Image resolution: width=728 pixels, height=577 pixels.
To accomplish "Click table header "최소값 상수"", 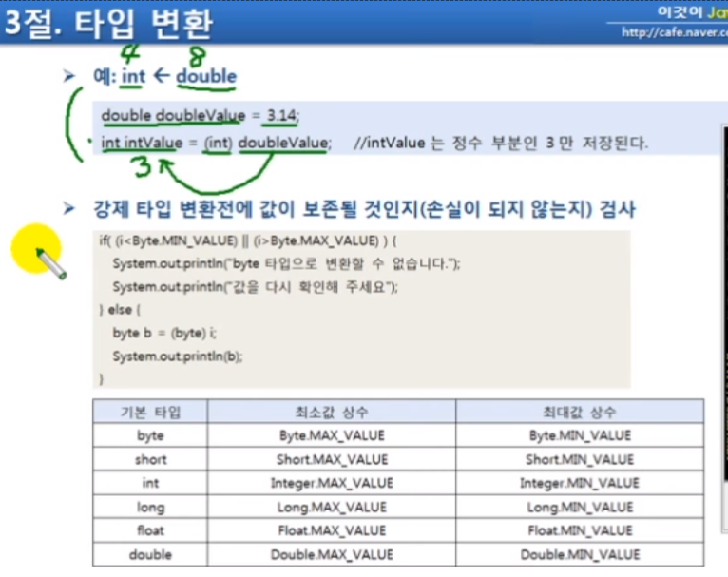I will tap(332, 412).
